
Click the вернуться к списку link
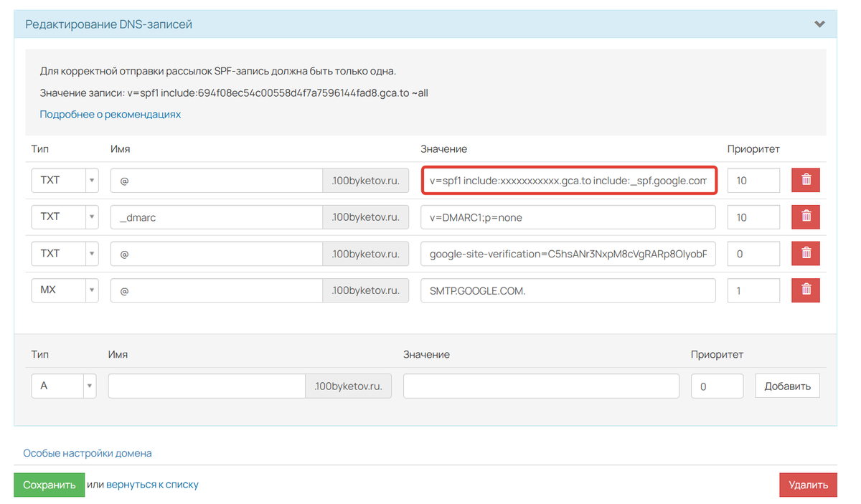152,485
